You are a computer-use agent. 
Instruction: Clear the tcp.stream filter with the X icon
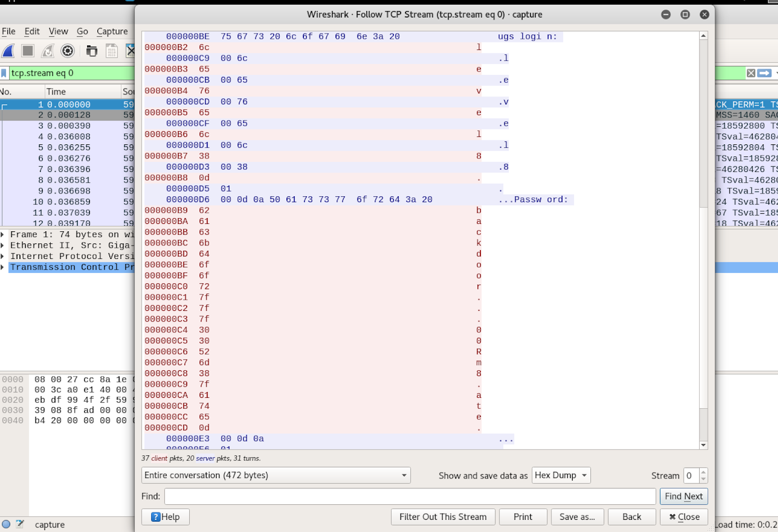click(751, 73)
